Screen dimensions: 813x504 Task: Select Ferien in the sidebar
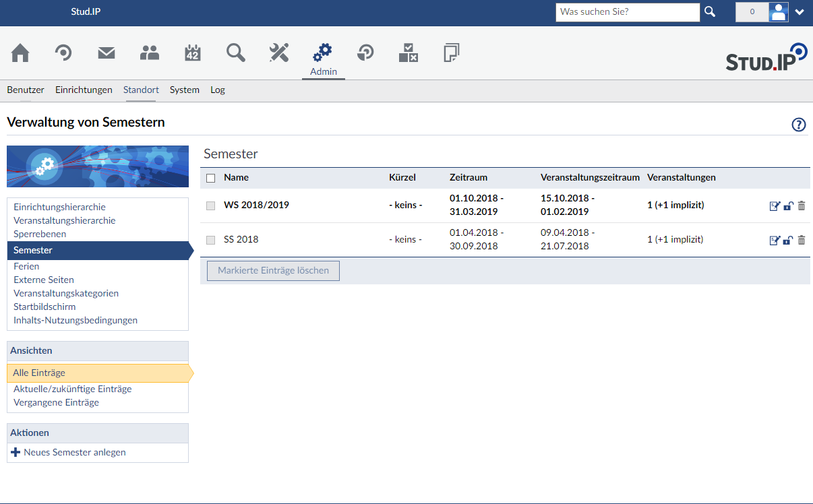26,266
